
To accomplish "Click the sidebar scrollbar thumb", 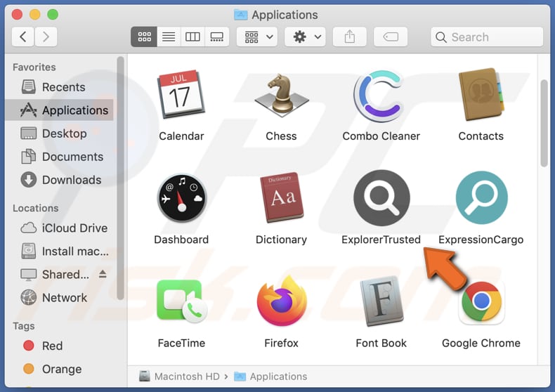I will (120, 178).
